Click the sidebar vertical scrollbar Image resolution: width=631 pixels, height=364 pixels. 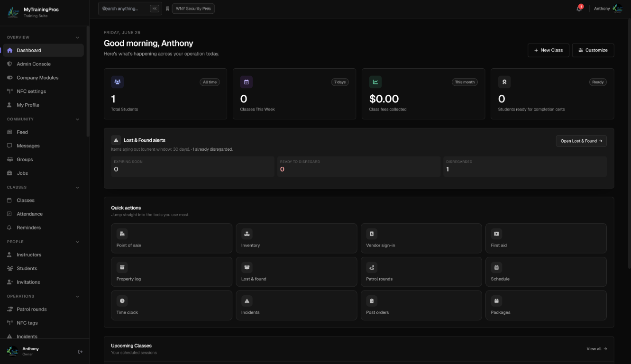point(88,81)
